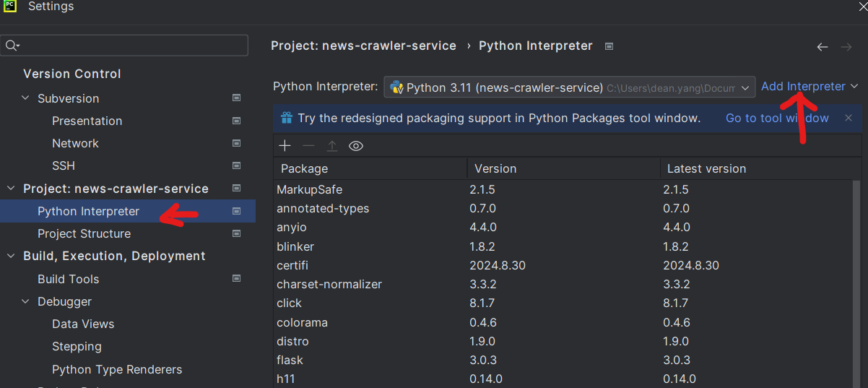
Task: Open the Data Views settings page
Action: point(83,324)
